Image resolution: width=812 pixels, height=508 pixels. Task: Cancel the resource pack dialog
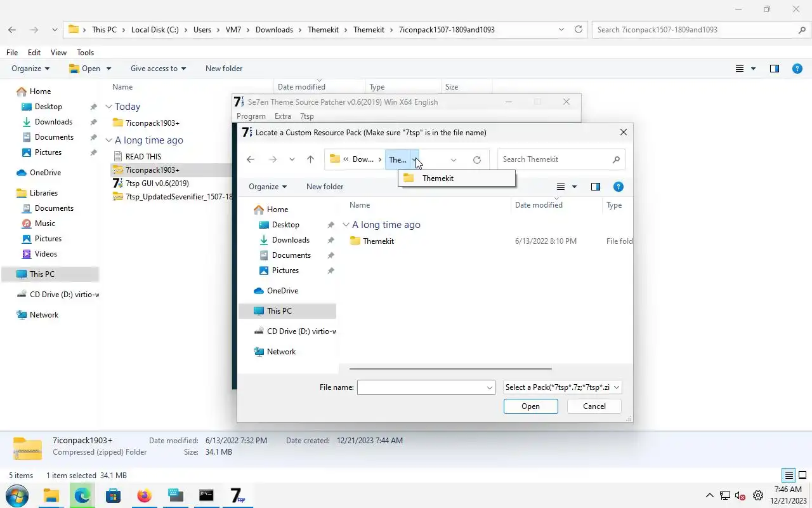[x=594, y=406]
